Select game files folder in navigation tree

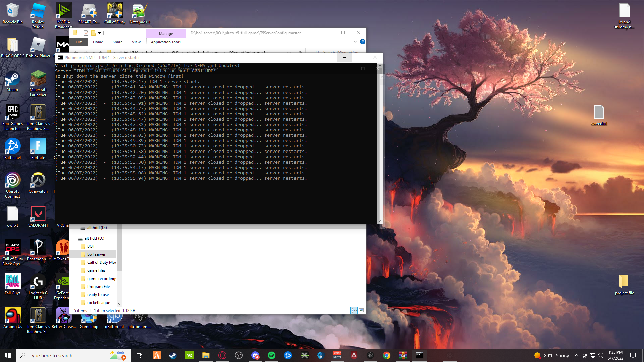(96, 270)
